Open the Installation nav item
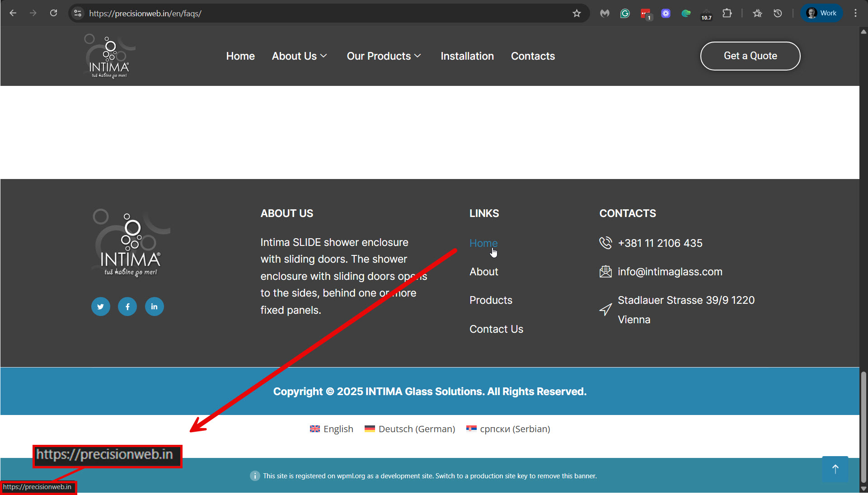868x495 pixels. point(467,56)
